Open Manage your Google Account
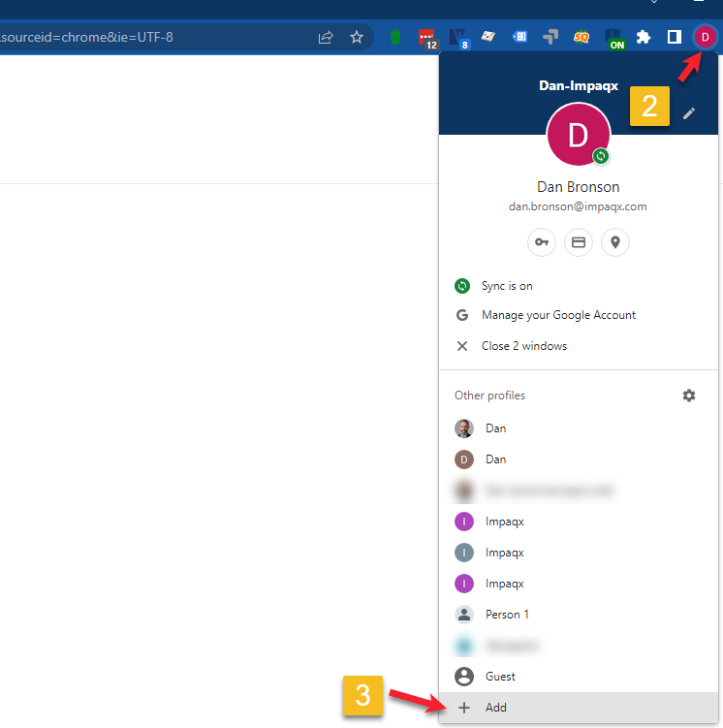723x728 pixels. click(x=558, y=315)
